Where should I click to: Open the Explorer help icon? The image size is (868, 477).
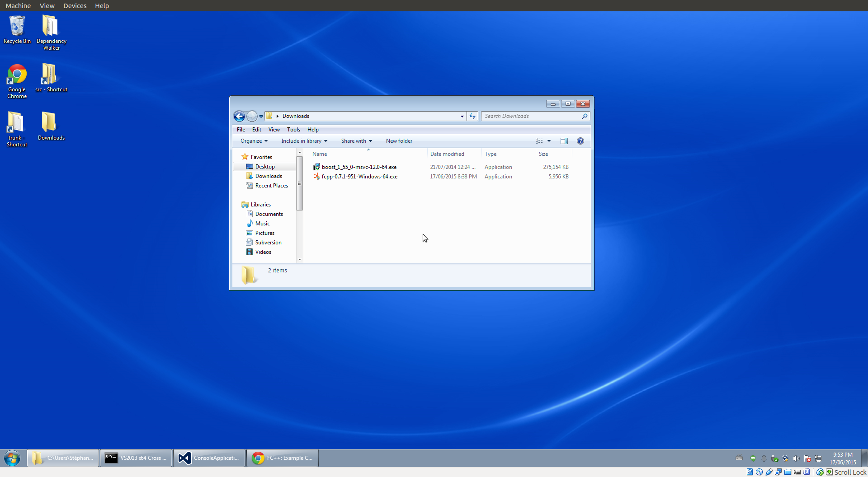(x=580, y=141)
